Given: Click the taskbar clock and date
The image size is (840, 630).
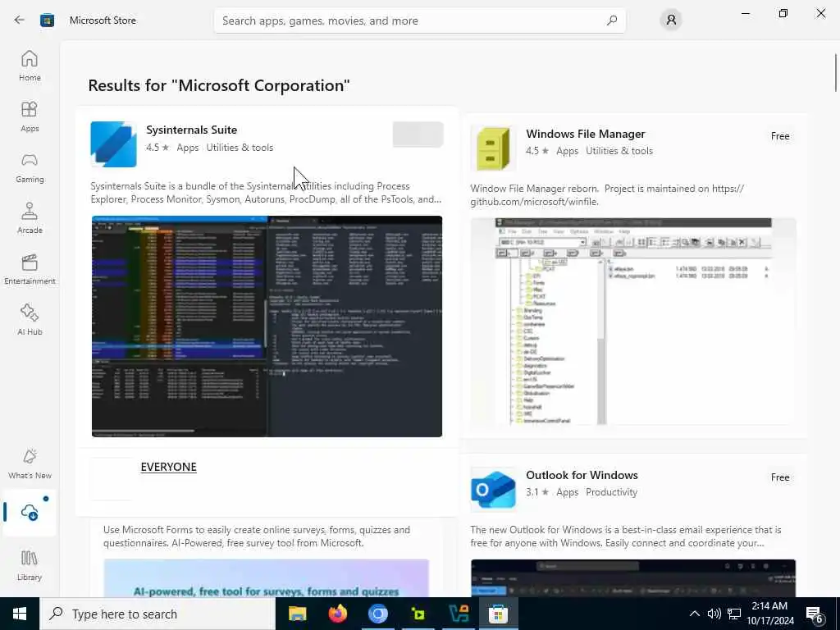Looking at the screenshot, I should [x=769, y=614].
